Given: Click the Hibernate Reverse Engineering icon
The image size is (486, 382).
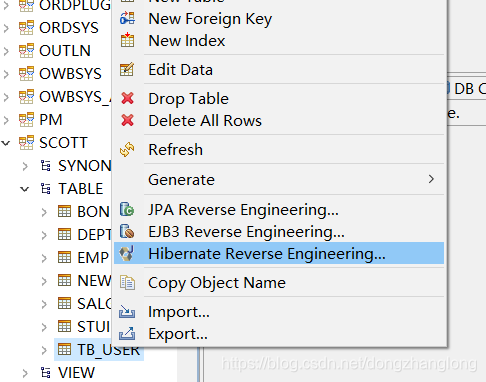Looking at the screenshot, I should 127,253.
